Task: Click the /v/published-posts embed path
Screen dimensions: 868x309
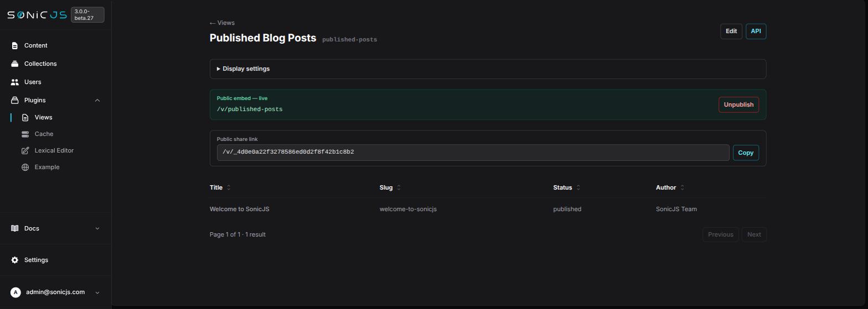Action: click(250, 109)
